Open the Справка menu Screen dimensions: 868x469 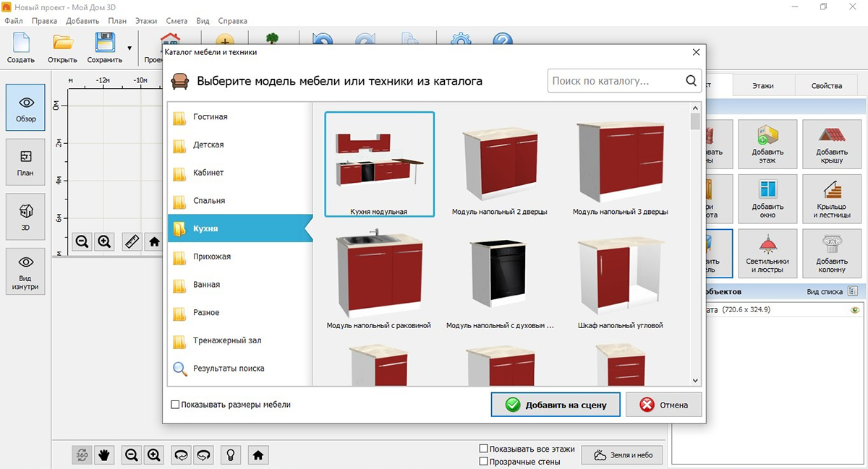pyautogui.click(x=233, y=21)
